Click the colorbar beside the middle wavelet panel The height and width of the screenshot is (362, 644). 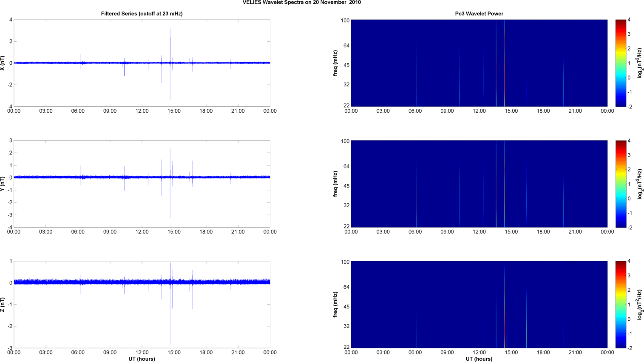(x=621, y=184)
